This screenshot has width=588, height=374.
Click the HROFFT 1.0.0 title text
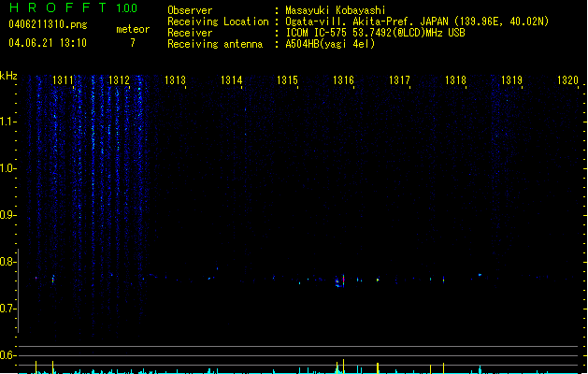click(x=73, y=7)
